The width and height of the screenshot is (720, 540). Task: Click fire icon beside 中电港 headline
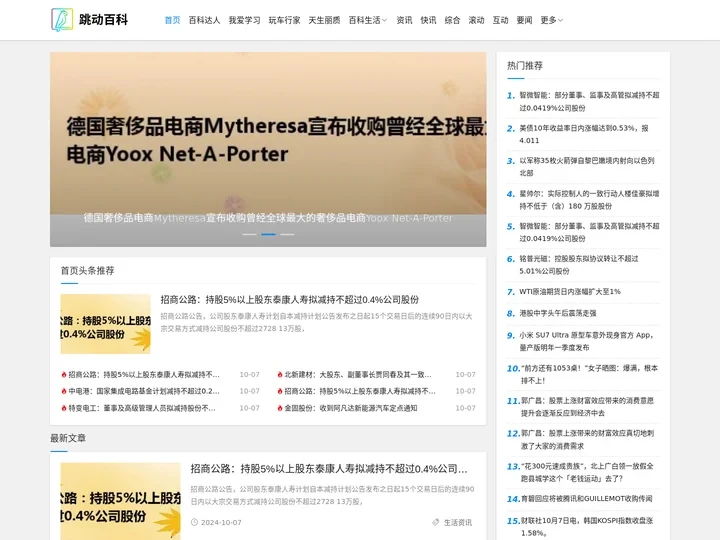pyautogui.click(x=64, y=391)
